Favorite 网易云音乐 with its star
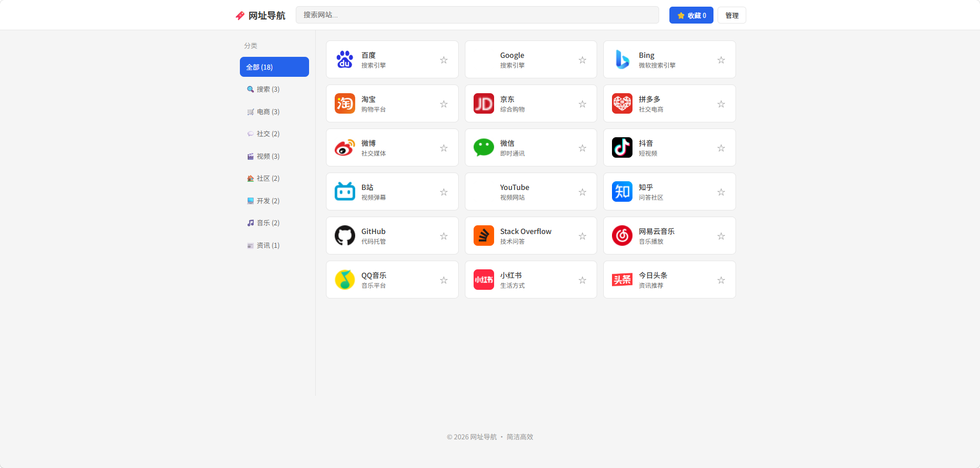The height and width of the screenshot is (468, 980). coord(721,236)
